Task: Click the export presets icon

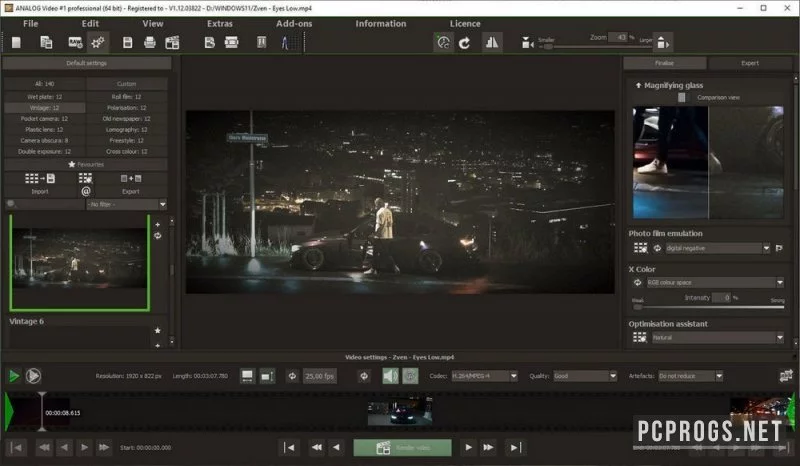Action: (x=131, y=179)
